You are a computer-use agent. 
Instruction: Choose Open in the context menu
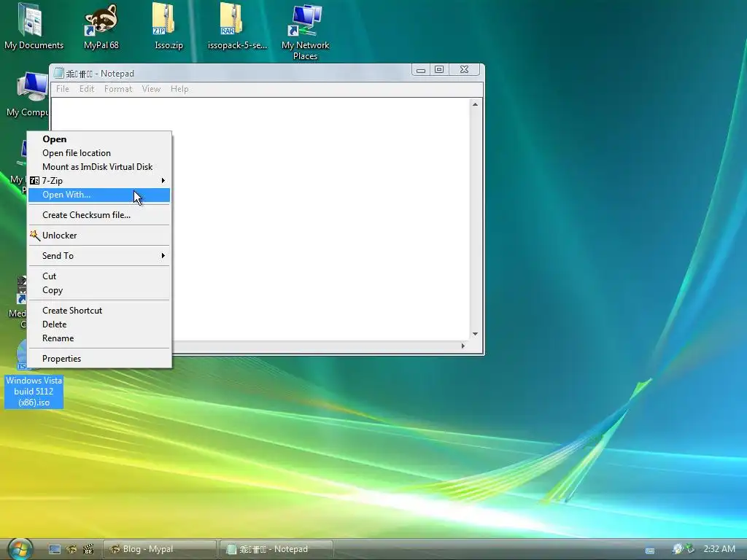[99, 139]
